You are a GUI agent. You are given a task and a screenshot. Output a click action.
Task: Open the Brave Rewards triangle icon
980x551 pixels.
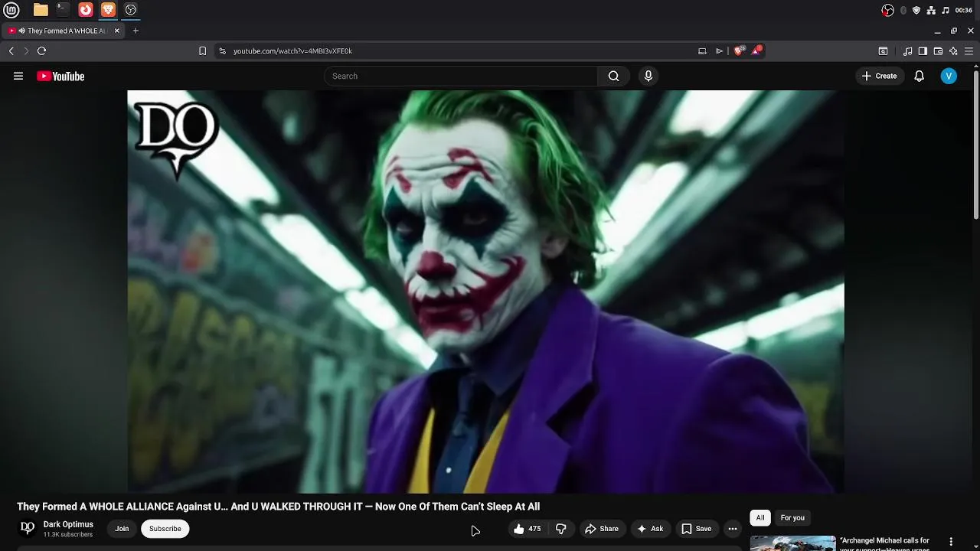(756, 51)
